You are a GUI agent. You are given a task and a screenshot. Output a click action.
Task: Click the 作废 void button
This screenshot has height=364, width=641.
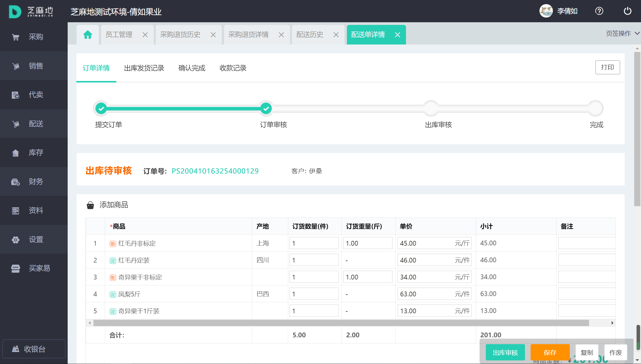[x=616, y=352]
